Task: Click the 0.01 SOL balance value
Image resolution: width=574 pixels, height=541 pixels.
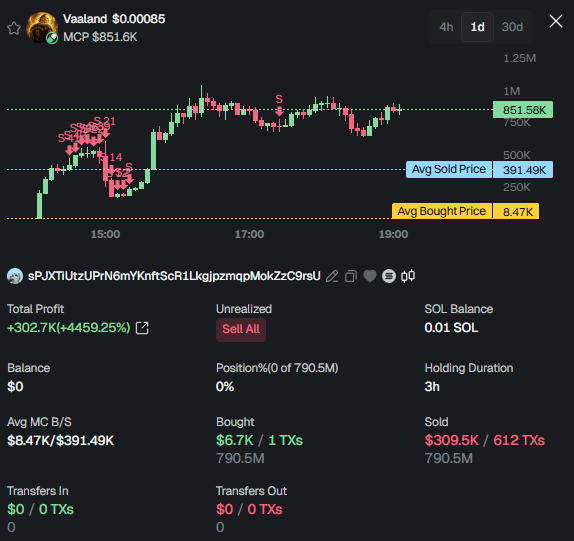Action: pos(451,328)
